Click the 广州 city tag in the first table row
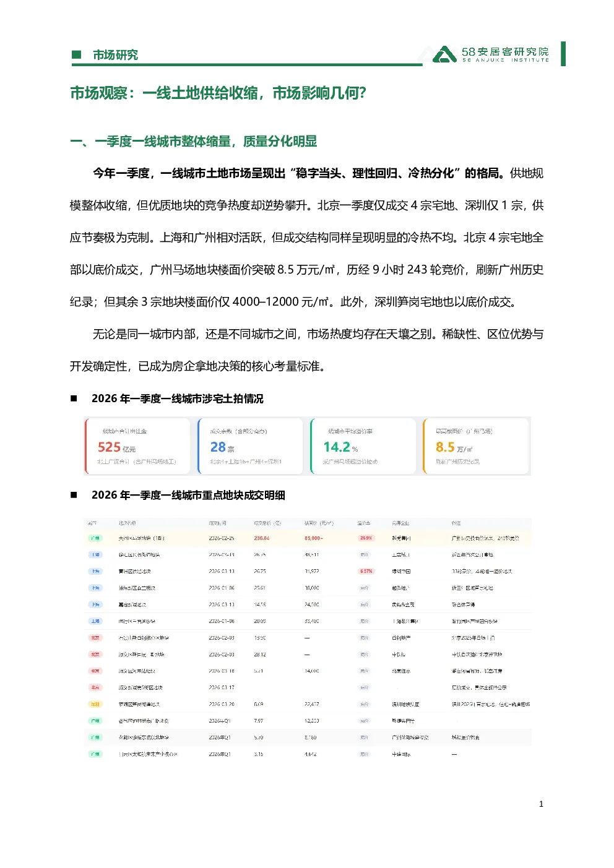Viewport: 614px width, 868px height. [x=95, y=538]
